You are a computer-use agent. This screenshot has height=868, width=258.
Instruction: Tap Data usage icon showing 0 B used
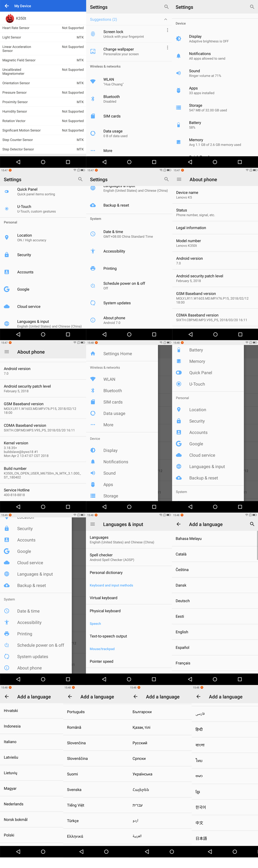[x=93, y=133]
